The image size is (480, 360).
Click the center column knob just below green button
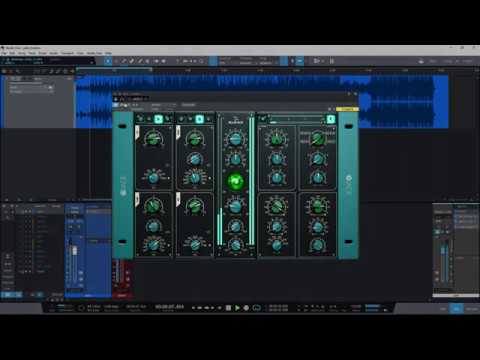[235, 206]
